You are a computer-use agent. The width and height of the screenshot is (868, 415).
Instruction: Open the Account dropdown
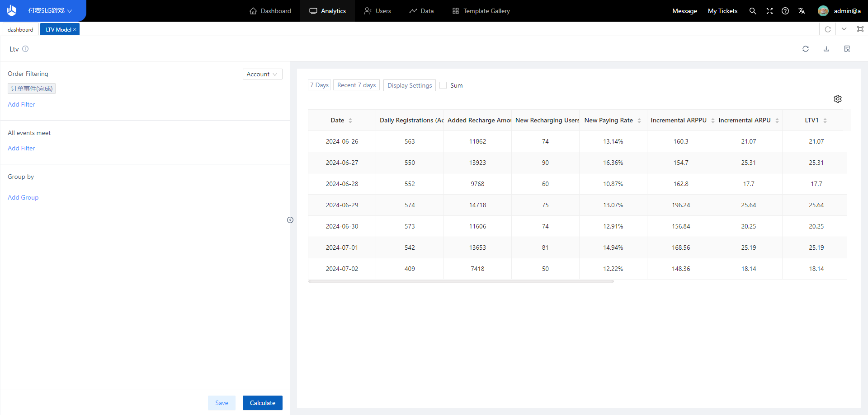262,74
